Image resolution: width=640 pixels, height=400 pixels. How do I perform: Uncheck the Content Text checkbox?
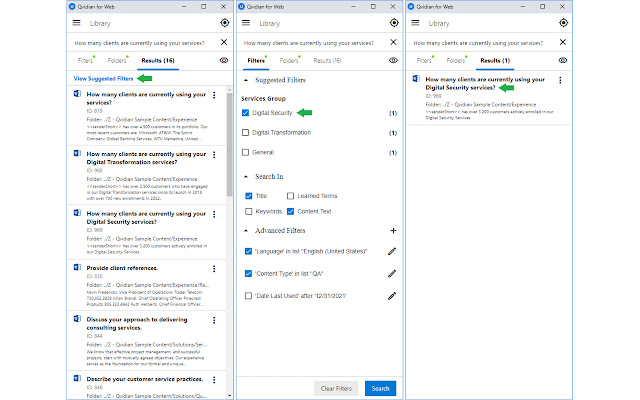coord(290,211)
